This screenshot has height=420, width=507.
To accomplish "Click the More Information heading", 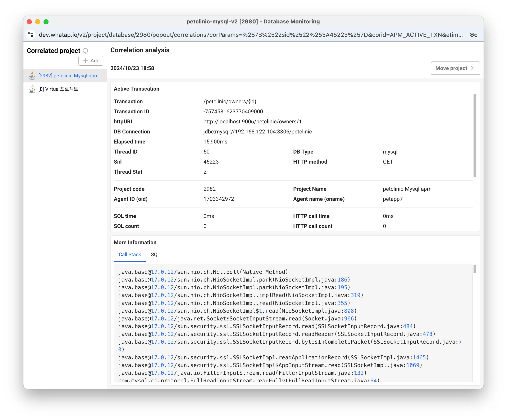I will 135,243.
